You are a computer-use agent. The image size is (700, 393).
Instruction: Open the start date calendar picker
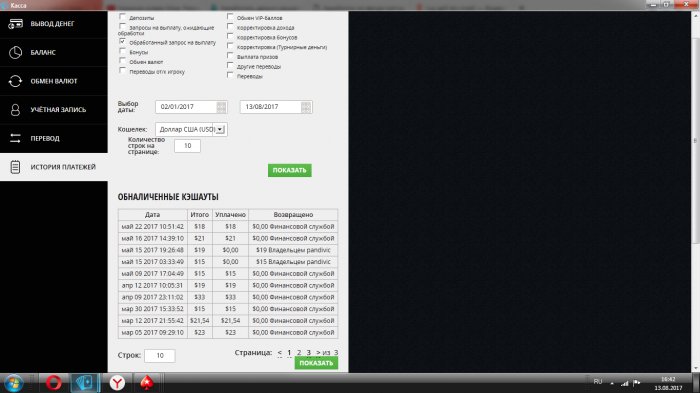221,107
